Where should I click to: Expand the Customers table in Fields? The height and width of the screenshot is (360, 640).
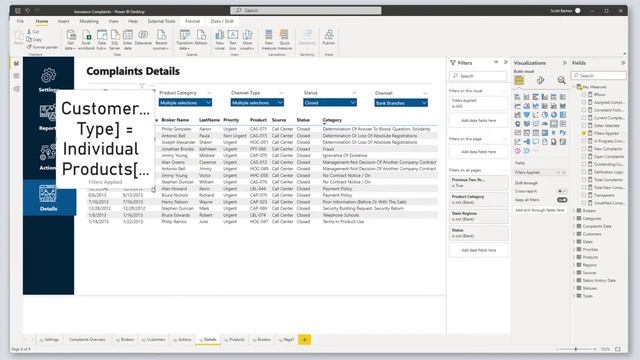575,234
